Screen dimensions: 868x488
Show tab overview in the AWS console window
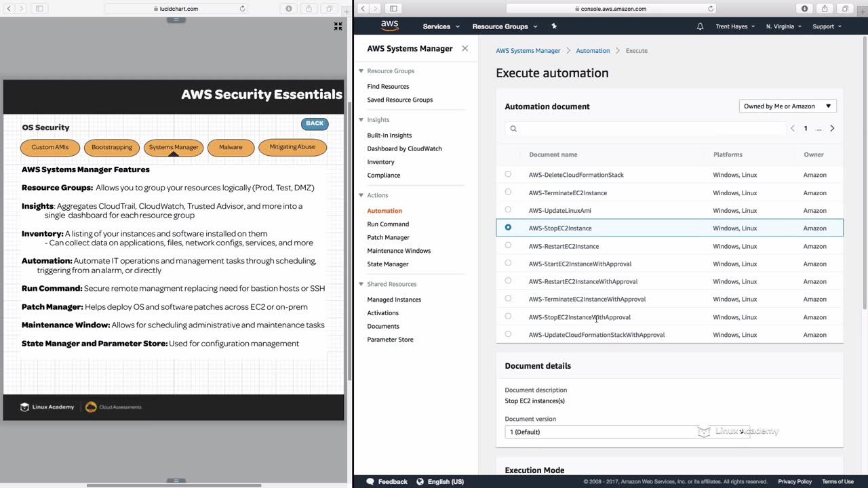(x=845, y=9)
